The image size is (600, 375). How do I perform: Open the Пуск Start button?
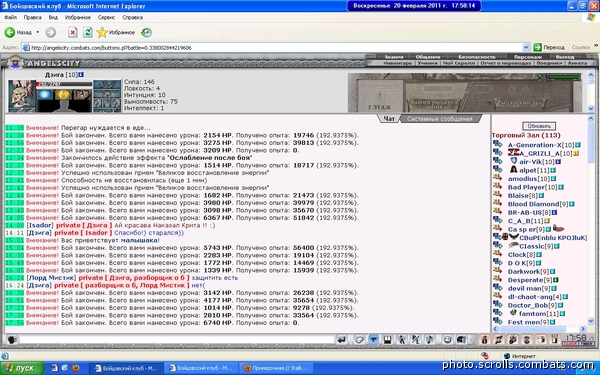click(22, 368)
